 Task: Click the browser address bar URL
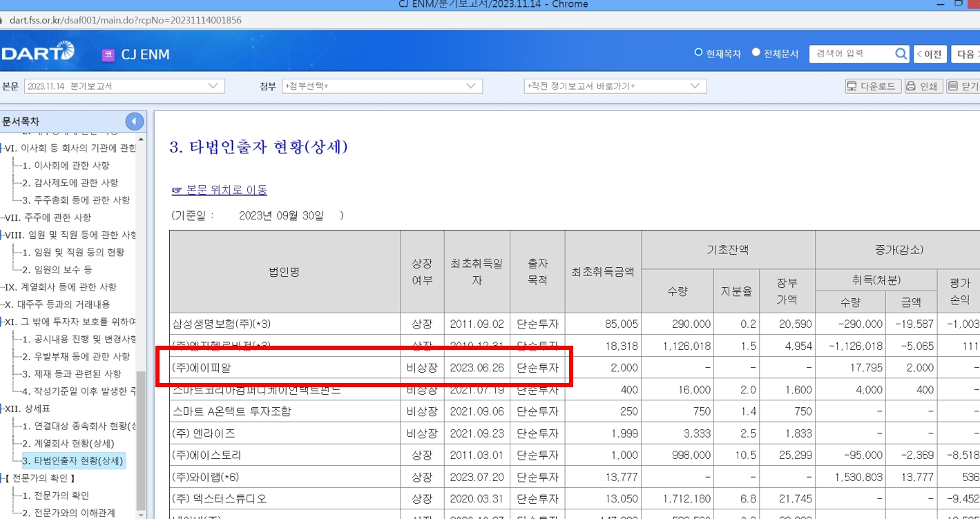click(126, 20)
